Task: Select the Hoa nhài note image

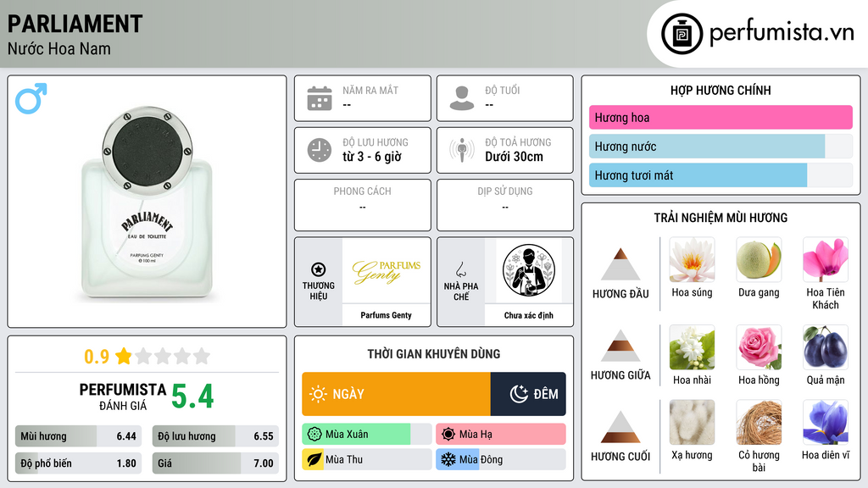Action: pyautogui.click(x=692, y=347)
